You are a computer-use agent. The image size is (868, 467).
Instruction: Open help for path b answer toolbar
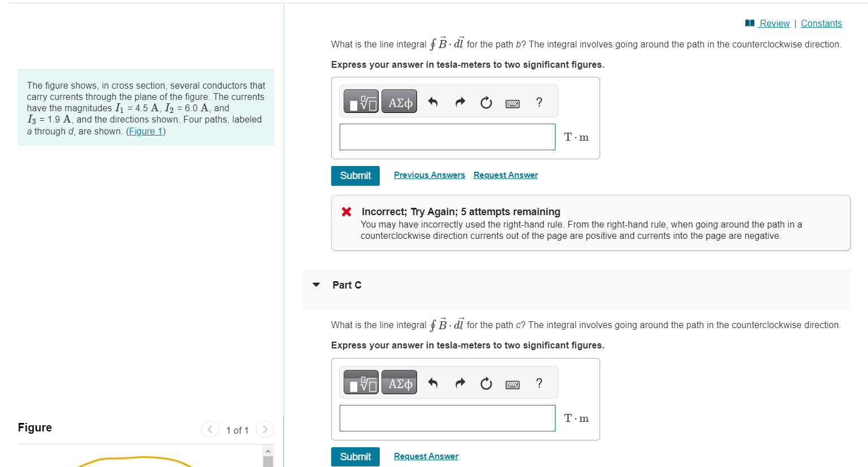539,102
